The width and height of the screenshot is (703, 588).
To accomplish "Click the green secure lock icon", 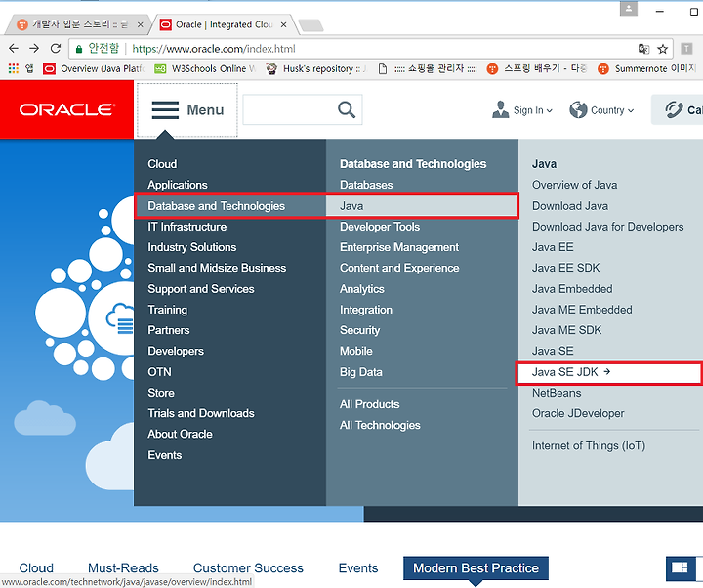I will coord(79,49).
